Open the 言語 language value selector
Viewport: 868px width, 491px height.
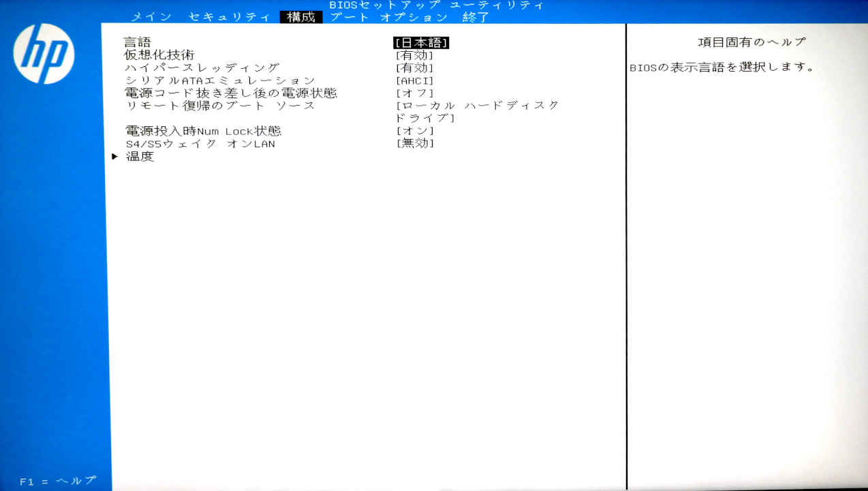point(422,42)
